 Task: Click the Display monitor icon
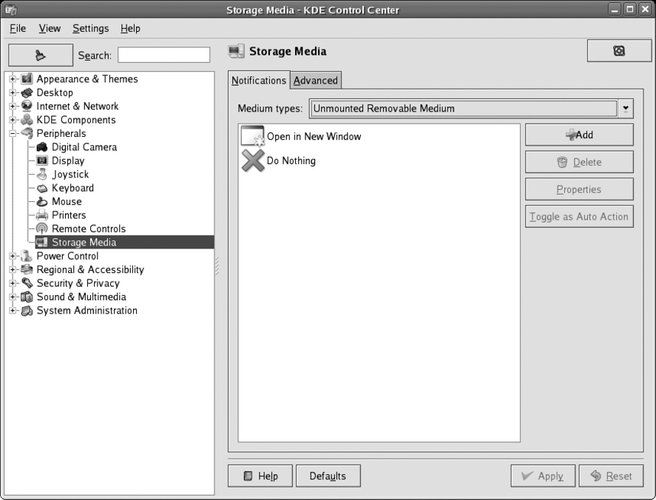[x=43, y=160]
